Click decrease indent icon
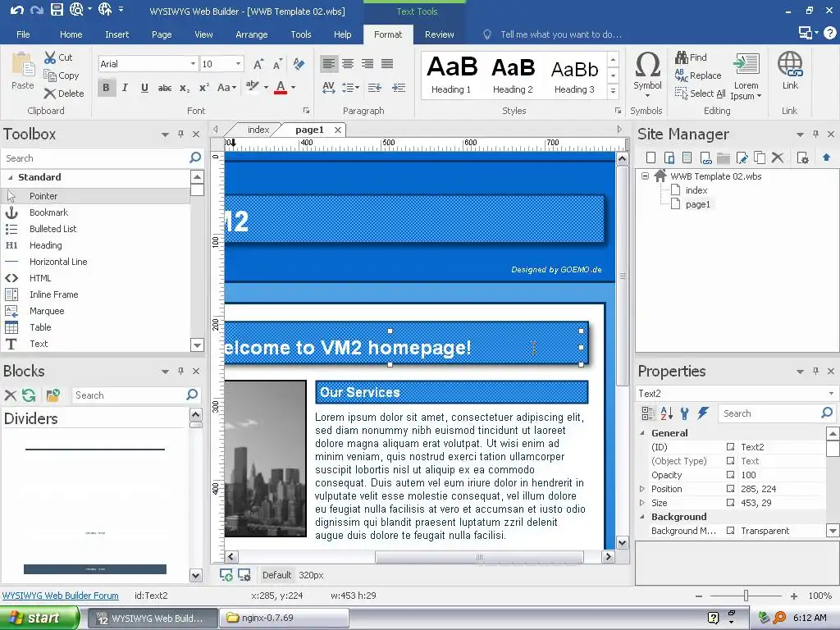This screenshot has height=630, width=840. [x=375, y=87]
